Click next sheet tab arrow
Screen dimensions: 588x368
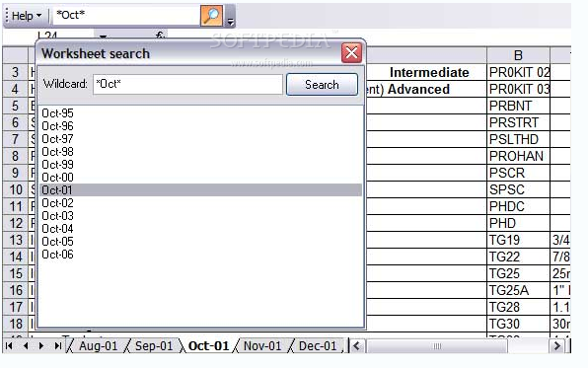[x=41, y=346]
